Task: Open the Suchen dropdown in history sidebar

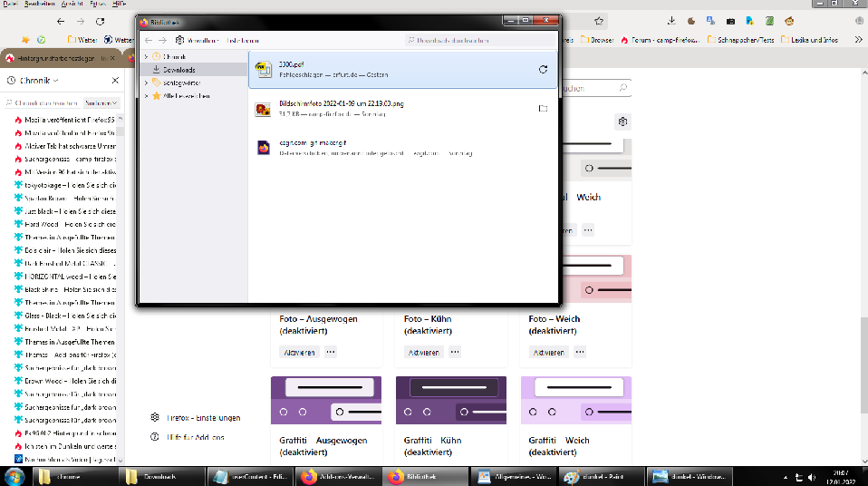Action: (101, 104)
